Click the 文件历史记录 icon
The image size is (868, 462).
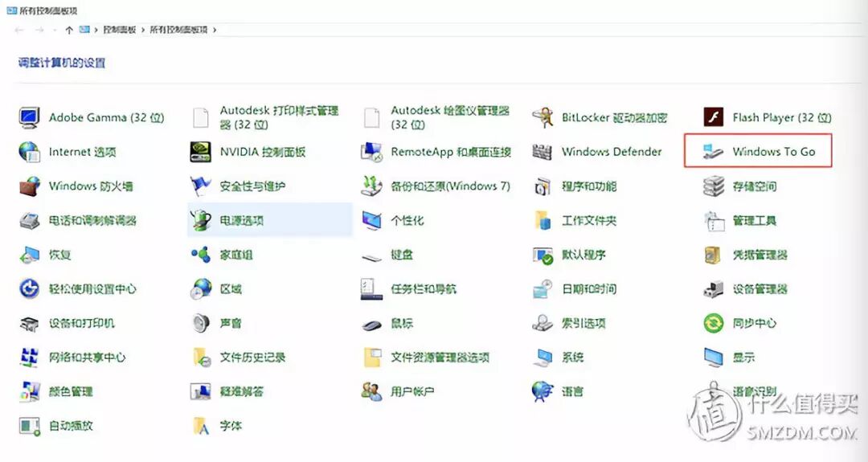click(x=200, y=358)
